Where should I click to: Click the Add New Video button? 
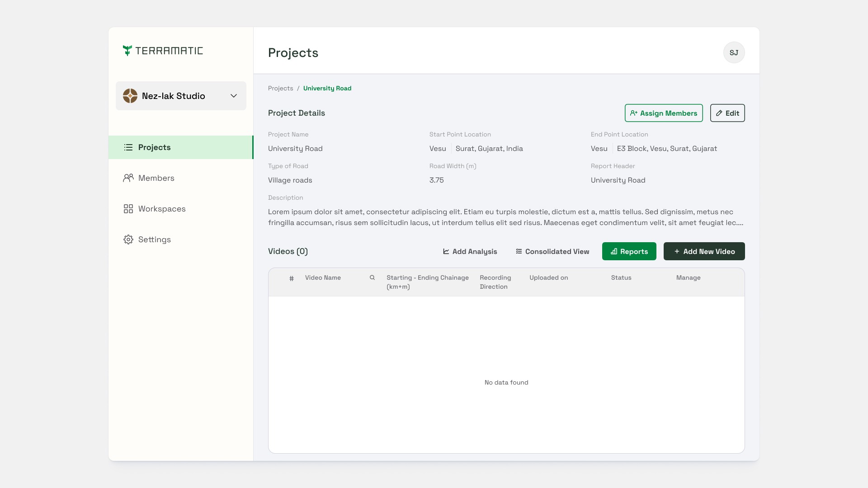704,251
